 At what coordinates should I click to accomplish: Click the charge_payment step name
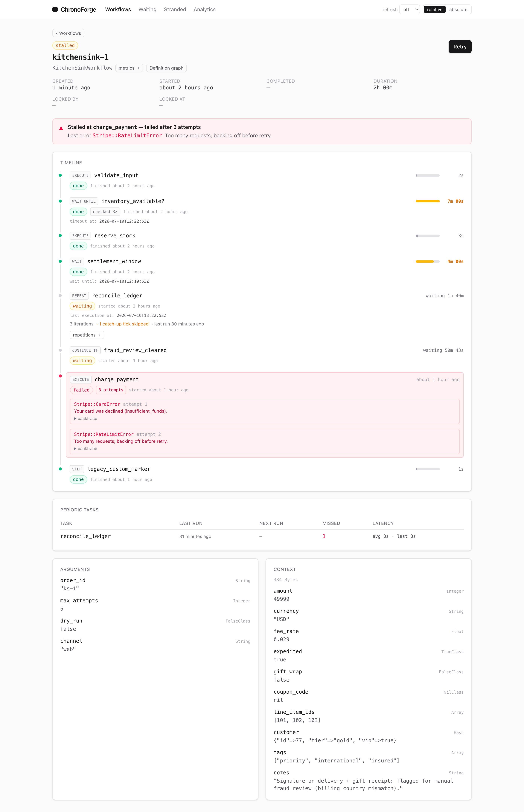116,380
